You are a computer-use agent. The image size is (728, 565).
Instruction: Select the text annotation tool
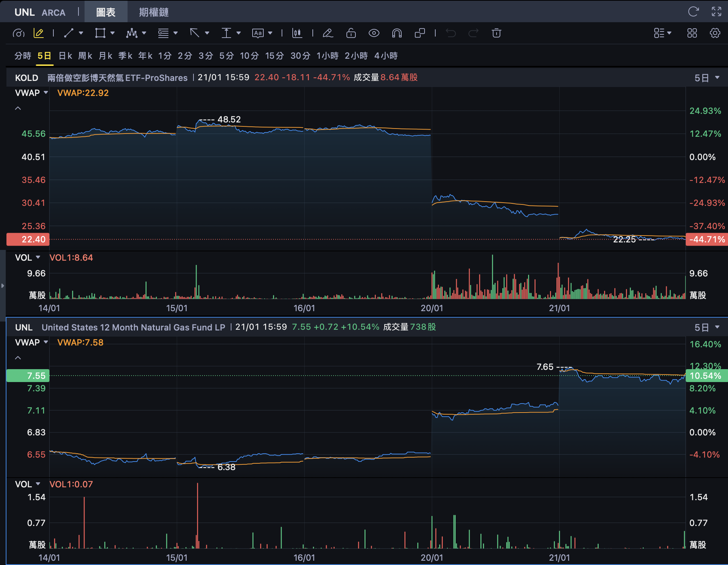258,33
